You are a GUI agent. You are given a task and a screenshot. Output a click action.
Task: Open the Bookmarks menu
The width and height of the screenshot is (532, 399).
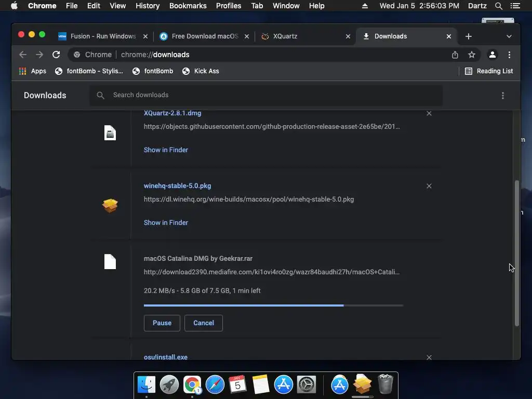(x=188, y=6)
